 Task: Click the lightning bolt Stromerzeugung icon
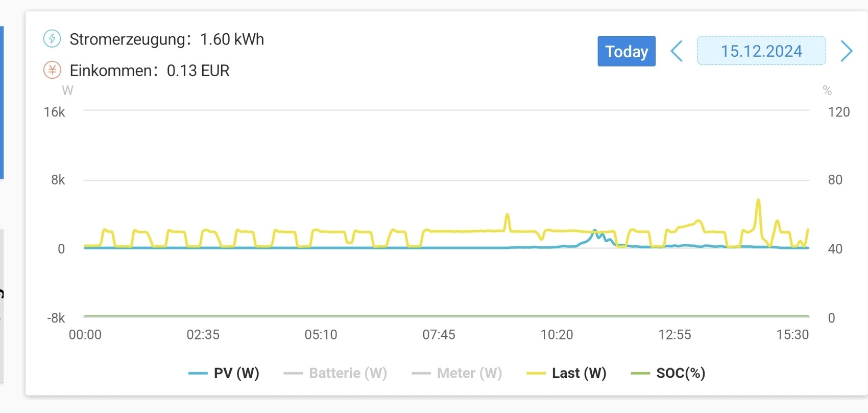(x=52, y=39)
